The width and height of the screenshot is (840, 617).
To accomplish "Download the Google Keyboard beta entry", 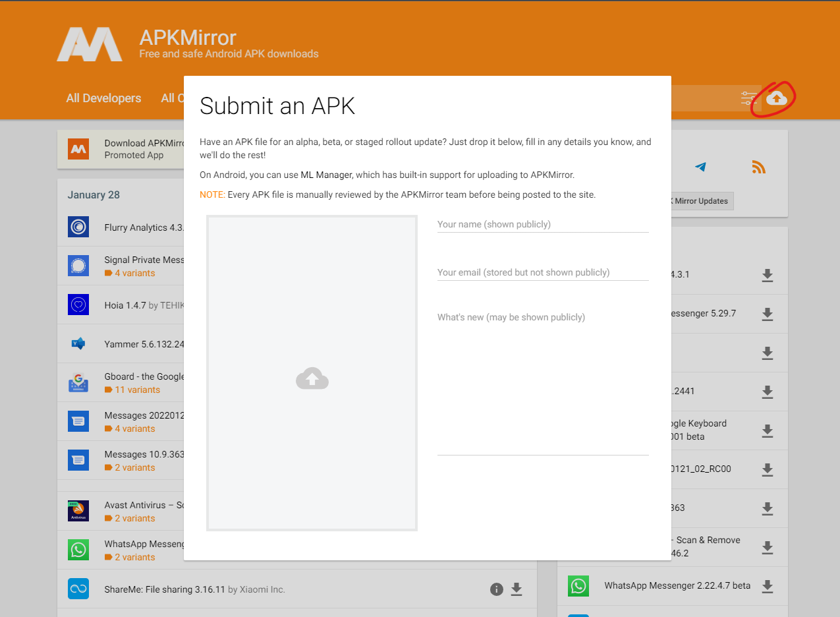I will pos(768,430).
